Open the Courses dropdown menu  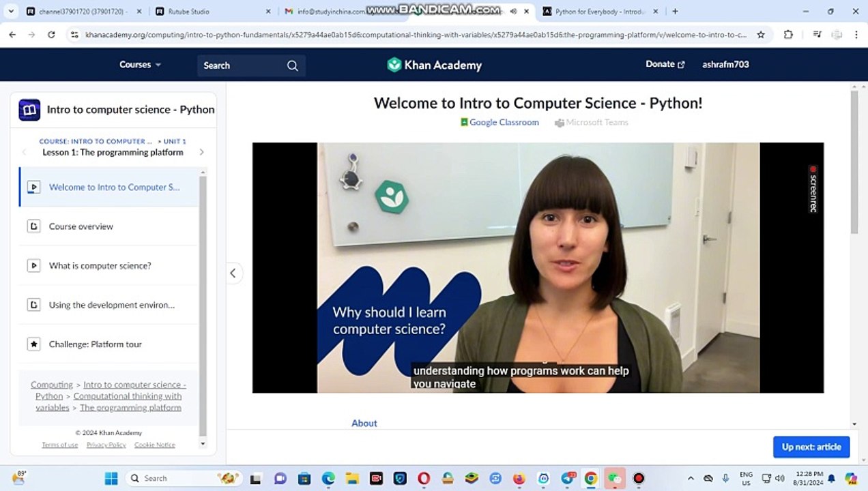140,65
